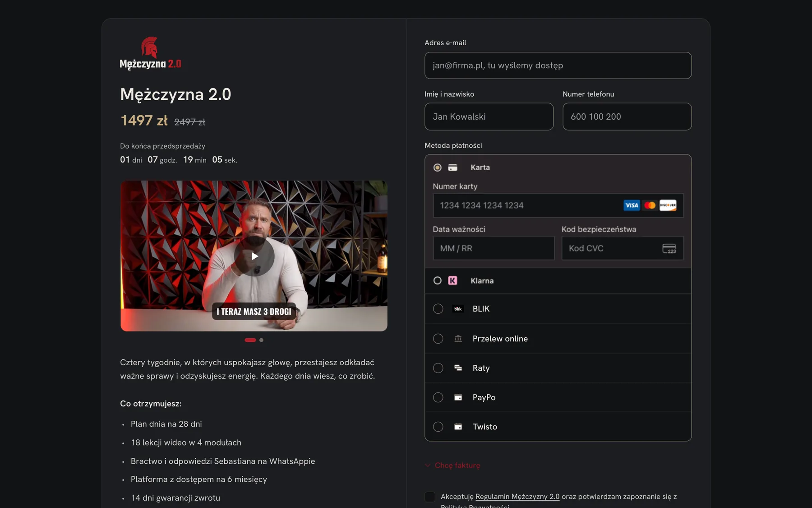Choose the BLIK payment option

pos(438,309)
